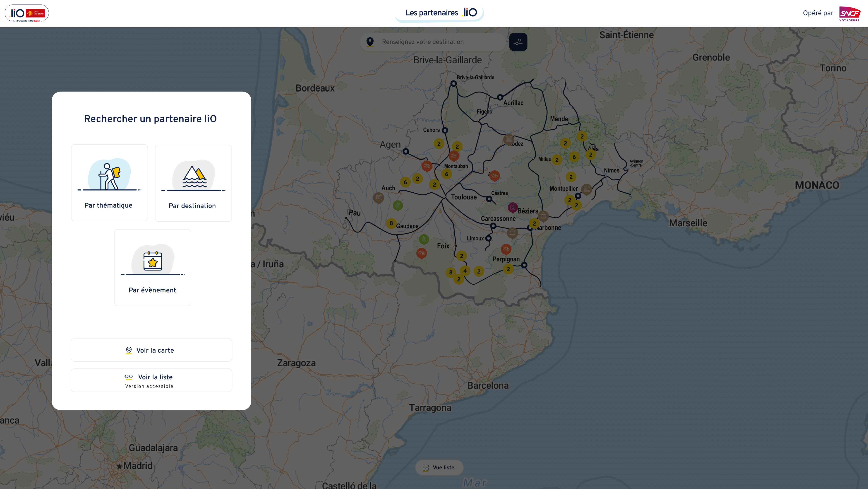Pick the calendar Par évènement card

[x=152, y=267]
